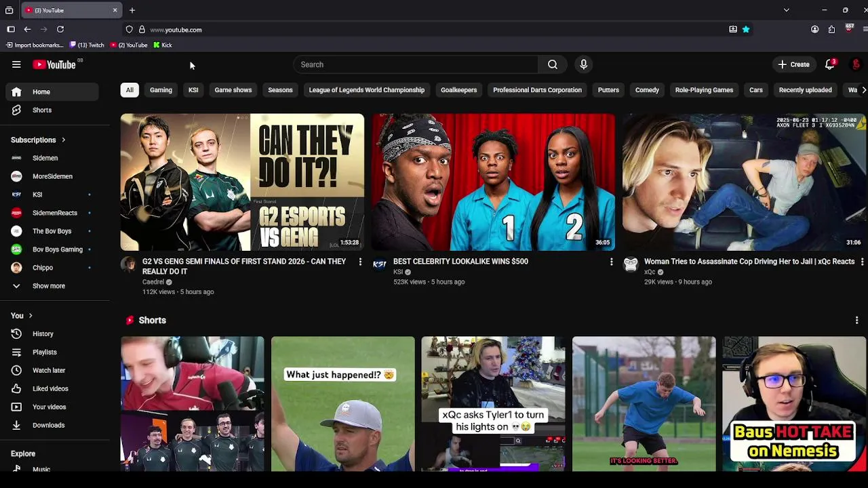Screen dimensions: 868x488
Task: Open the tab list dropdown arrow
Action: click(786, 10)
